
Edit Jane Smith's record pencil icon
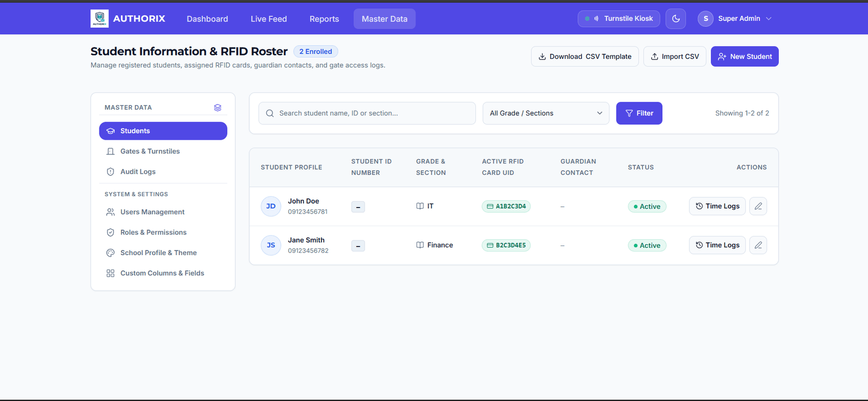pyautogui.click(x=758, y=245)
